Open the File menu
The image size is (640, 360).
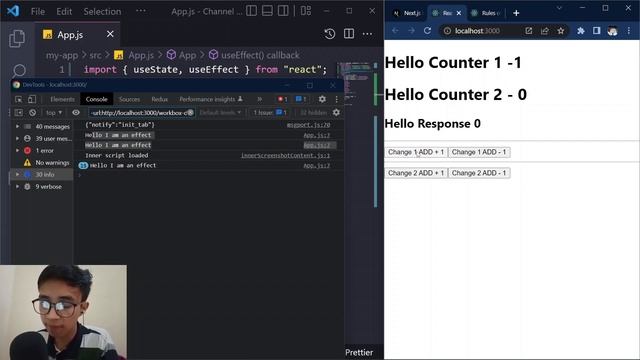click(x=38, y=11)
